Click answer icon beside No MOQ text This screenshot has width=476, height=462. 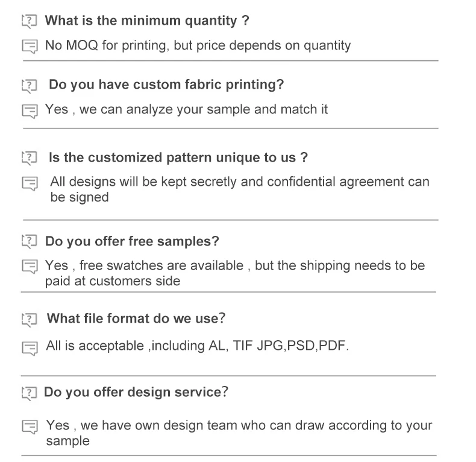[x=30, y=46]
